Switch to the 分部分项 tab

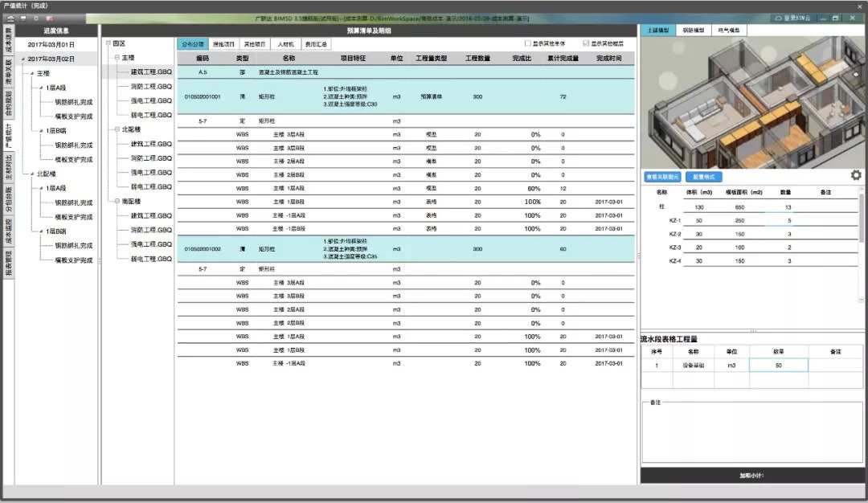(193, 43)
